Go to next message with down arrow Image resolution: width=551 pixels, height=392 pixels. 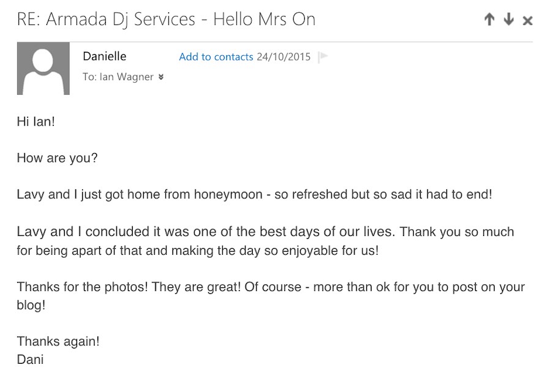tap(508, 20)
